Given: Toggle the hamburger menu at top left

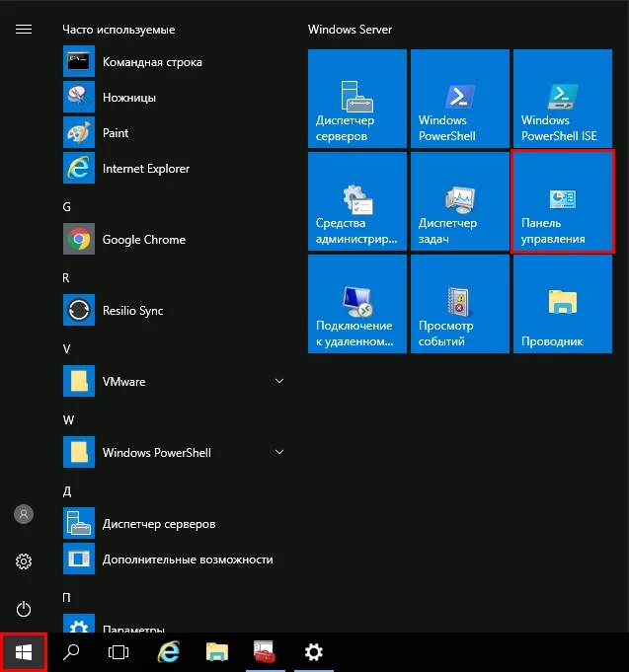Looking at the screenshot, I should point(24,30).
